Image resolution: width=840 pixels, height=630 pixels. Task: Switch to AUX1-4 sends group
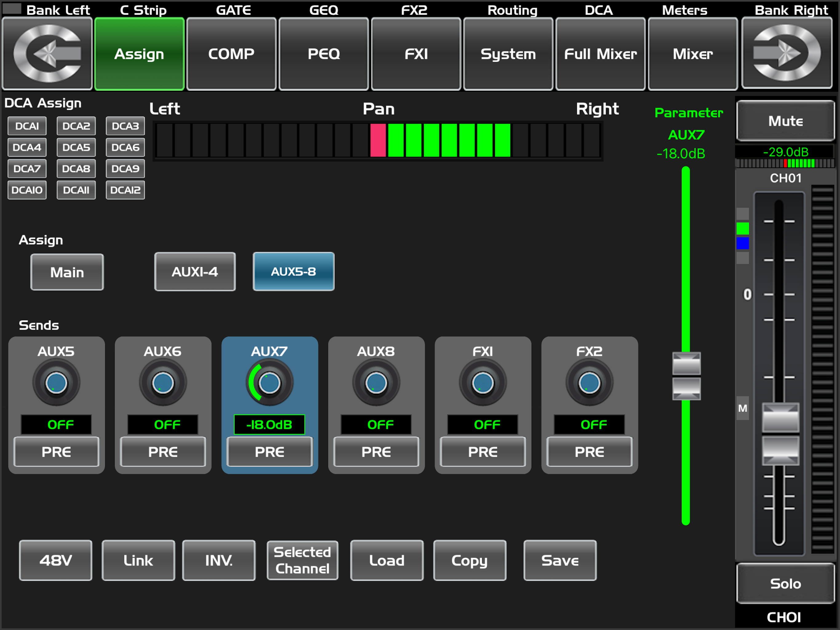click(195, 272)
